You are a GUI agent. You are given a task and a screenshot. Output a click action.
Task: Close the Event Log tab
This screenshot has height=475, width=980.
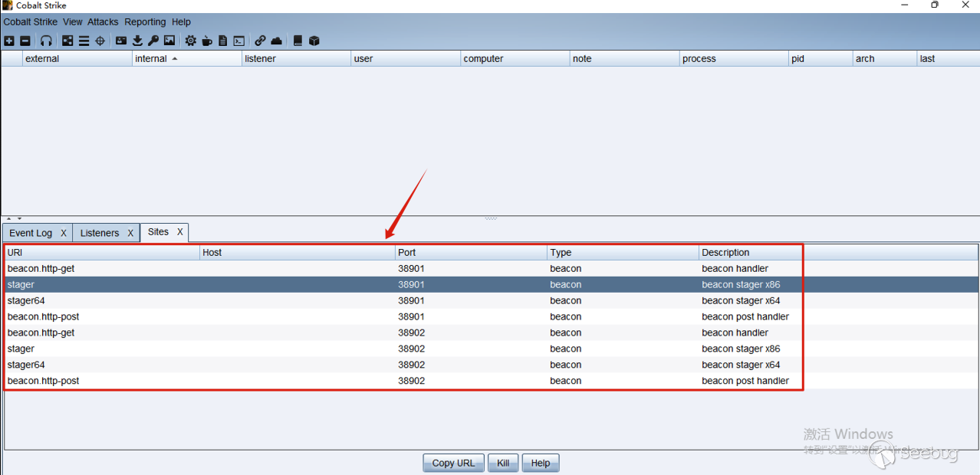[64, 233]
